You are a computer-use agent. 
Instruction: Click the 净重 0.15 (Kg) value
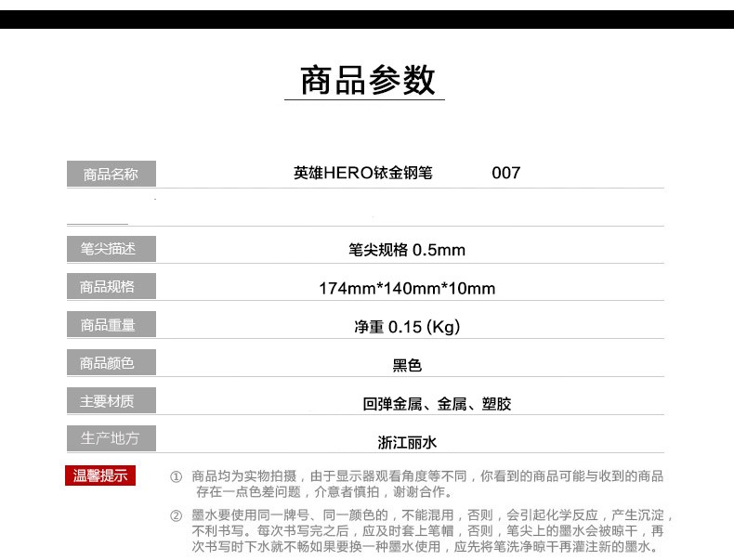click(407, 326)
